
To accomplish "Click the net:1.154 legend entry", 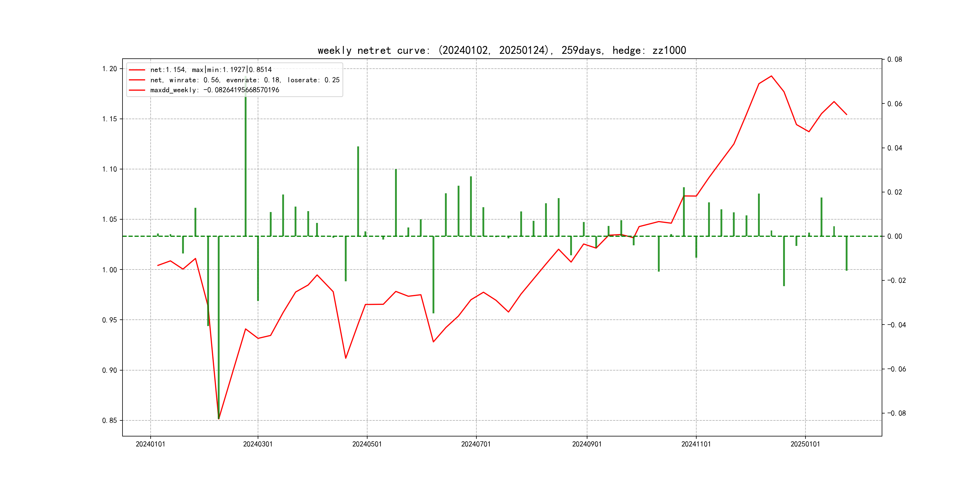I will point(211,70).
